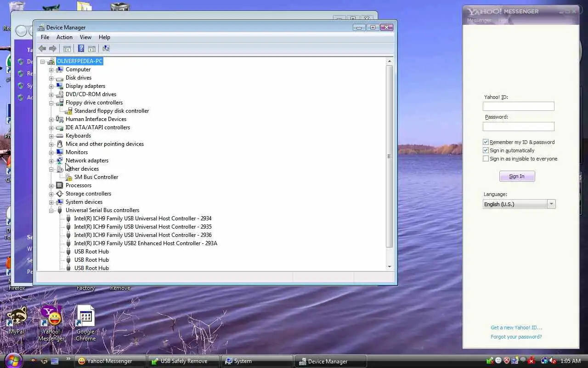
Task: Click the scroll down arrow in Device Manager
Action: 390,267
